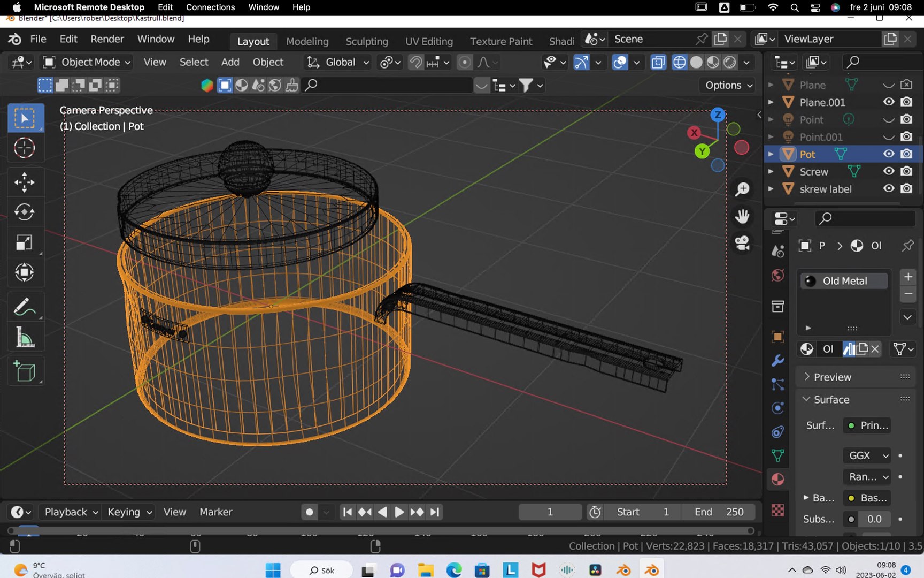
Task: Toggle proportional editing button
Action: 465,62
